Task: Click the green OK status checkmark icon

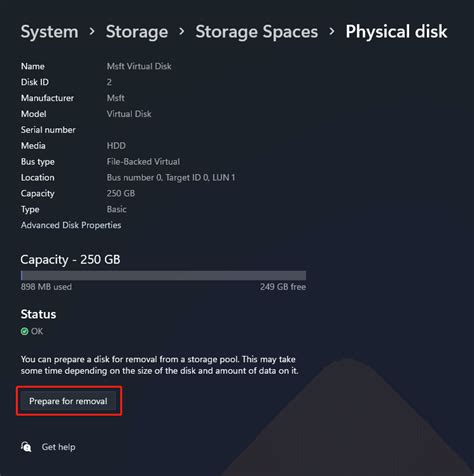Action: [24, 331]
